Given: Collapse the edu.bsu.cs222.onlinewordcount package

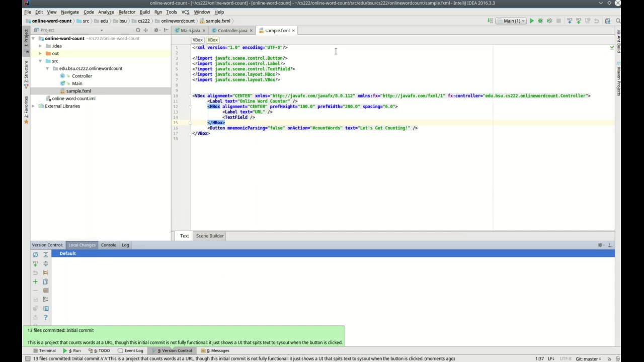Looking at the screenshot, I should pos(47,68).
